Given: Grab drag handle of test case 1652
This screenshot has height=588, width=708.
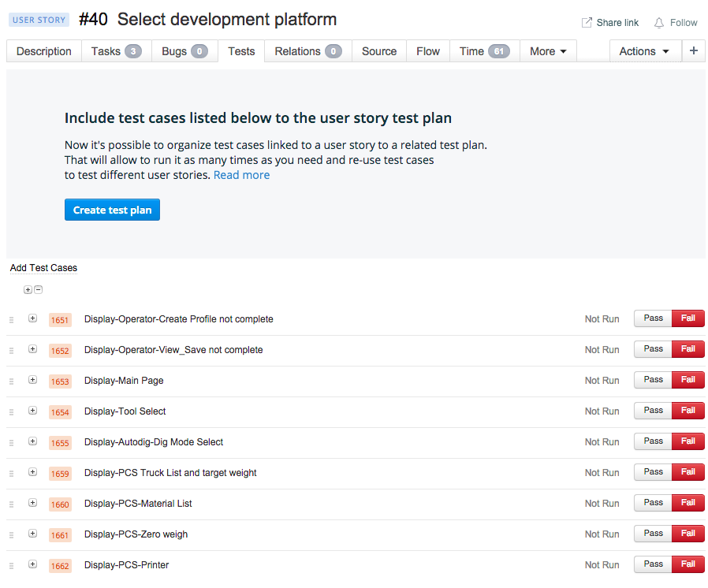Looking at the screenshot, I should point(12,351).
